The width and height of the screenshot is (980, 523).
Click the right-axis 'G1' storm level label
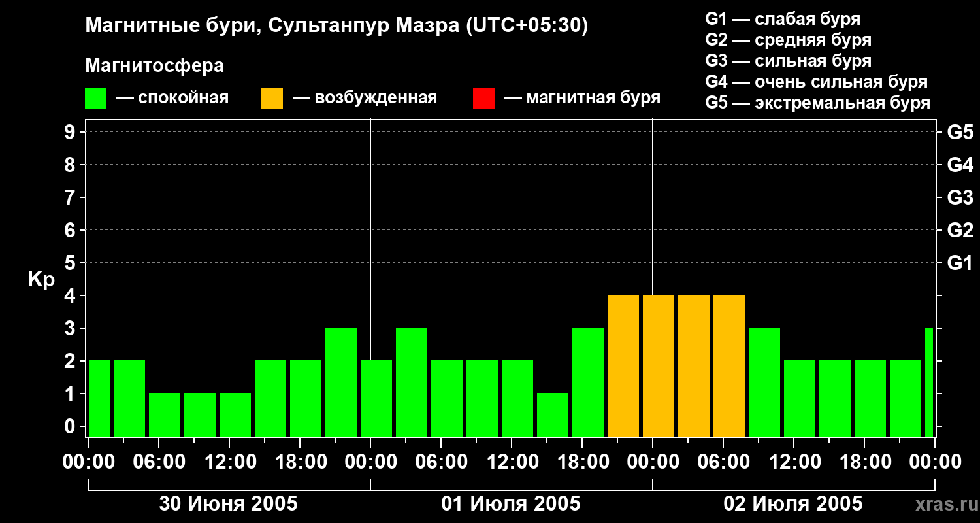(x=960, y=263)
